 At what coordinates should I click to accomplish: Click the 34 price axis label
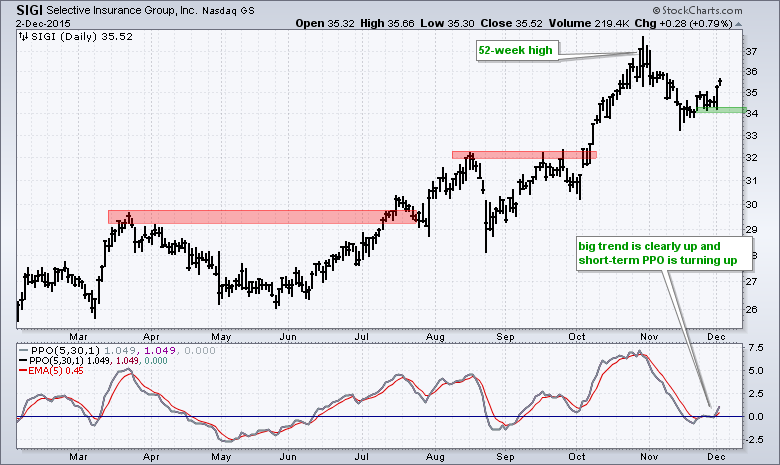[x=752, y=113]
